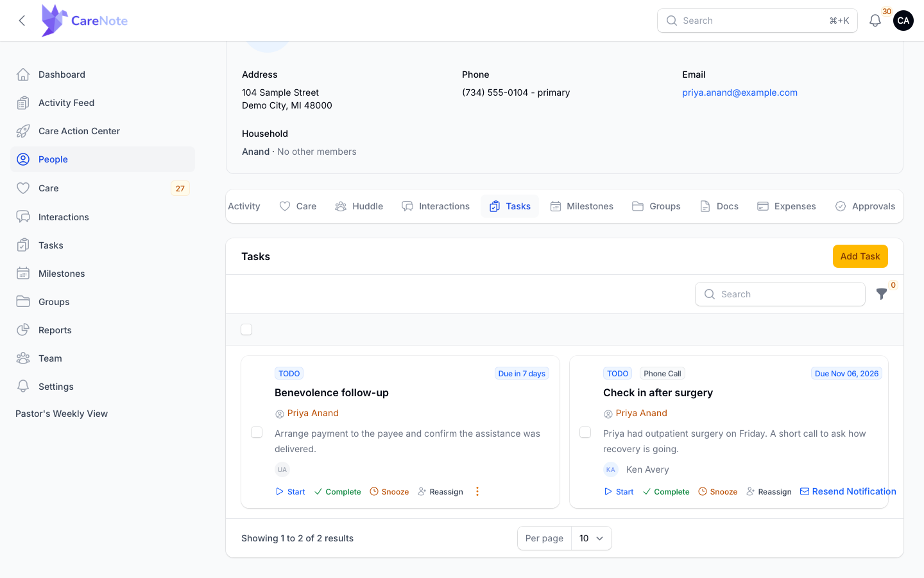Complete the Check in after surgery task
Screen dimensions: 924x578
(x=666, y=492)
